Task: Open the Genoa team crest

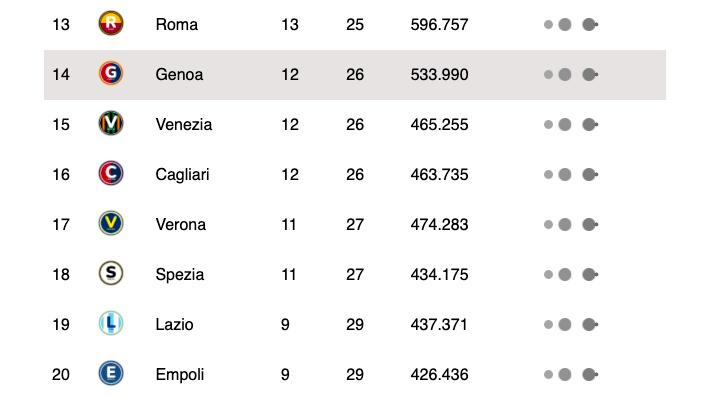Action: tap(111, 73)
